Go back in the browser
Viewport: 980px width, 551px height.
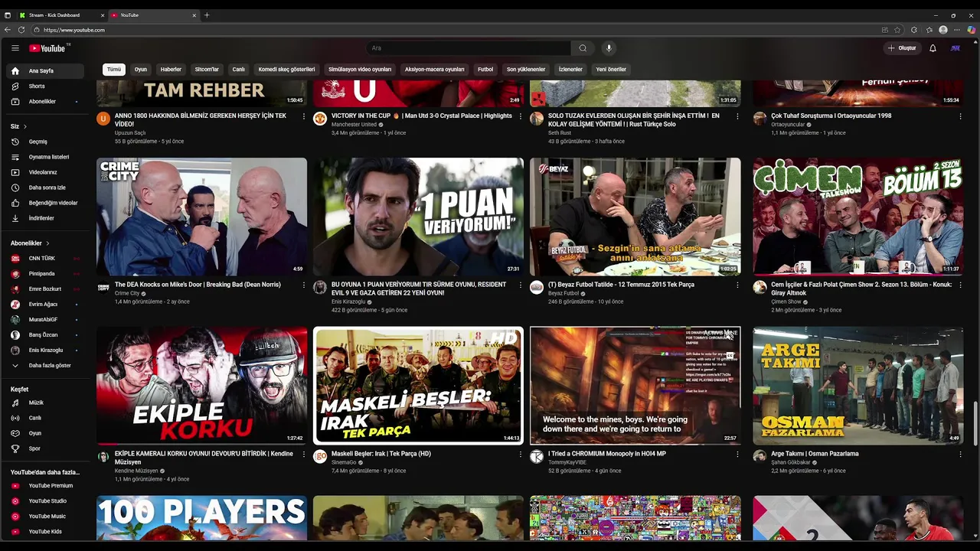[8, 30]
